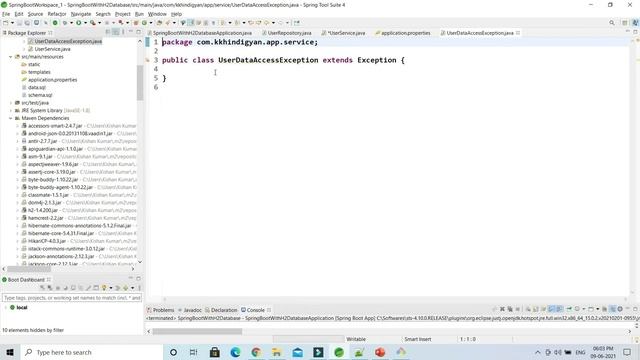
Task: Switch to the UserService.java editor tab
Action: coord(346,33)
